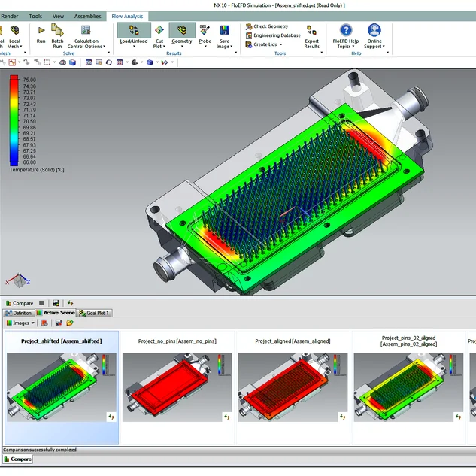
Task: Toggle the Geometry display button
Action: click(182, 35)
